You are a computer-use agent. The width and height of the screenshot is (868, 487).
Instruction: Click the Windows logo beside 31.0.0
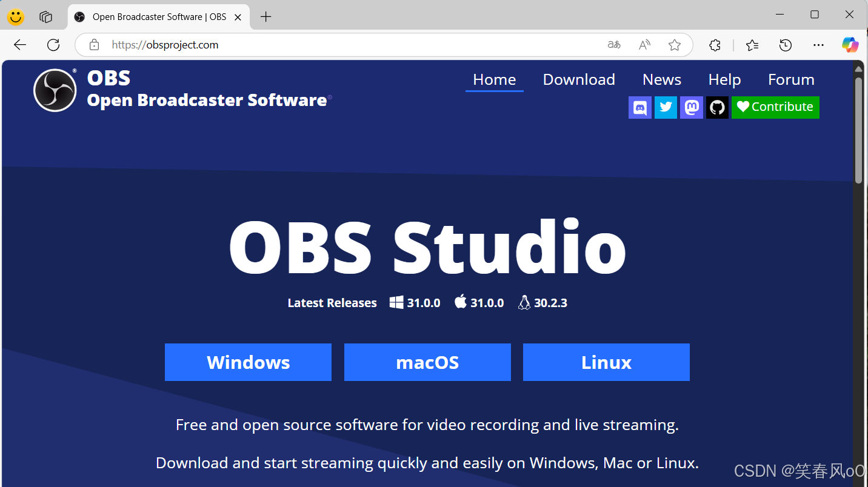pyautogui.click(x=396, y=302)
